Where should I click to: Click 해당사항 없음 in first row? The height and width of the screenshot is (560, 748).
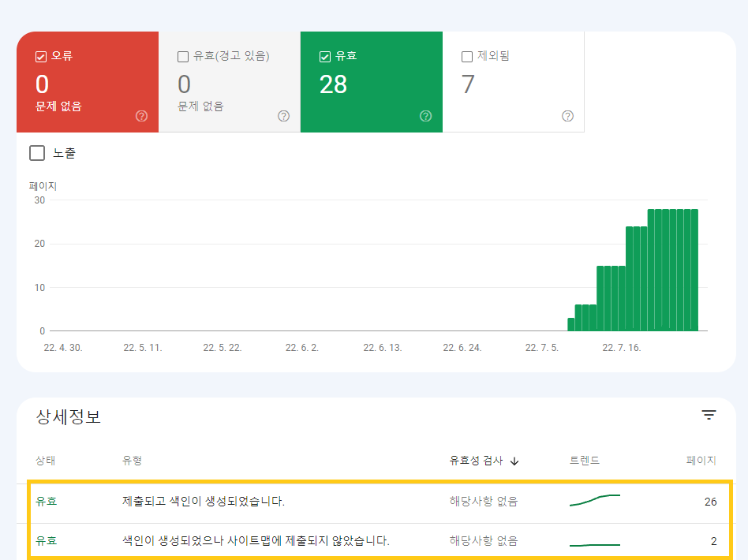click(484, 502)
